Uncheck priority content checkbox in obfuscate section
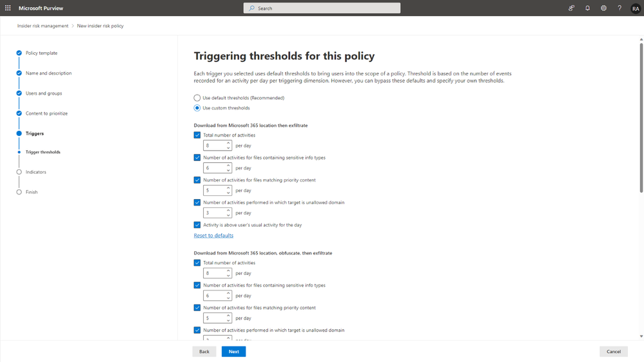 pyautogui.click(x=197, y=307)
